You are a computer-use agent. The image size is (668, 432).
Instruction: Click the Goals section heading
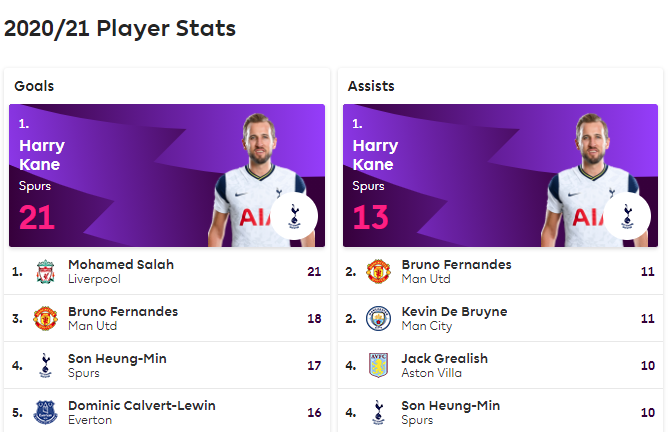[x=34, y=86]
